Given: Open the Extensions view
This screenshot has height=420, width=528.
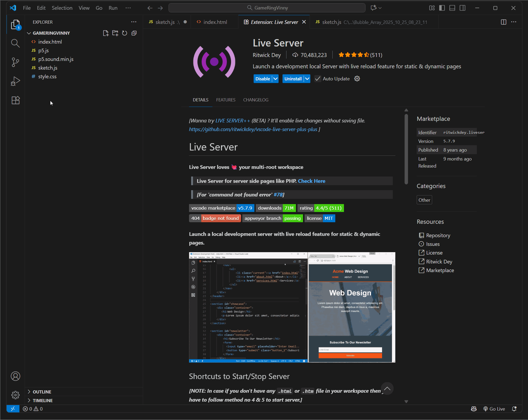Looking at the screenshot, I should click(x=15, y=100).
